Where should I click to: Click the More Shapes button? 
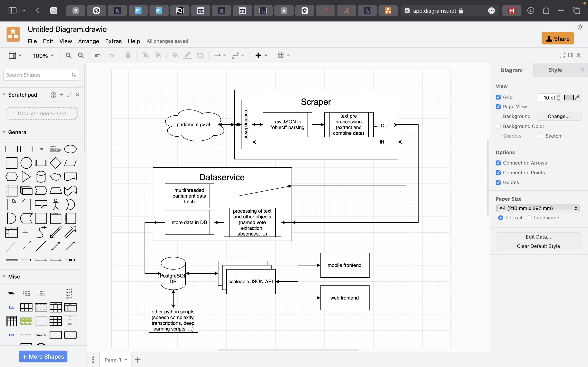coord(43,356)
